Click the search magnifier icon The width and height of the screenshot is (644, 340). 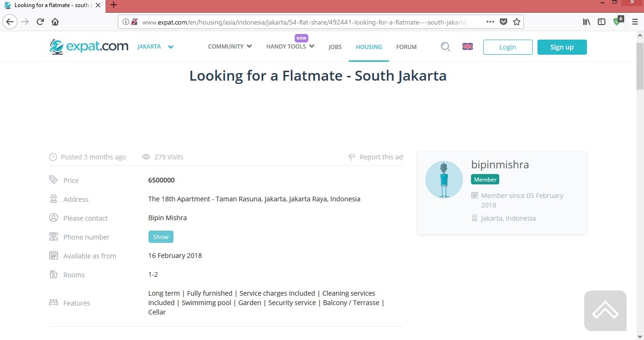tap(445, 47)
